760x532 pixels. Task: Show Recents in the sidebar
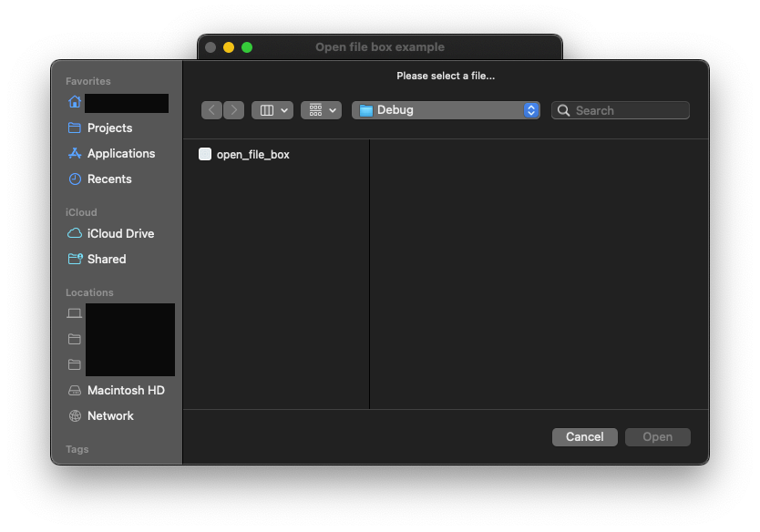pyautogui.click(x=108, y=179)
